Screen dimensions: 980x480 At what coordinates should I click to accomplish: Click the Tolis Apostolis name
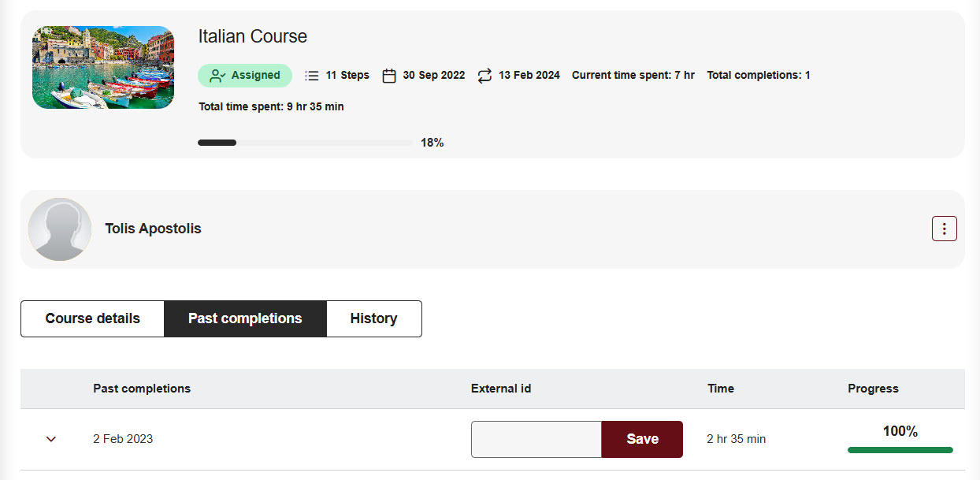(153, 229)
